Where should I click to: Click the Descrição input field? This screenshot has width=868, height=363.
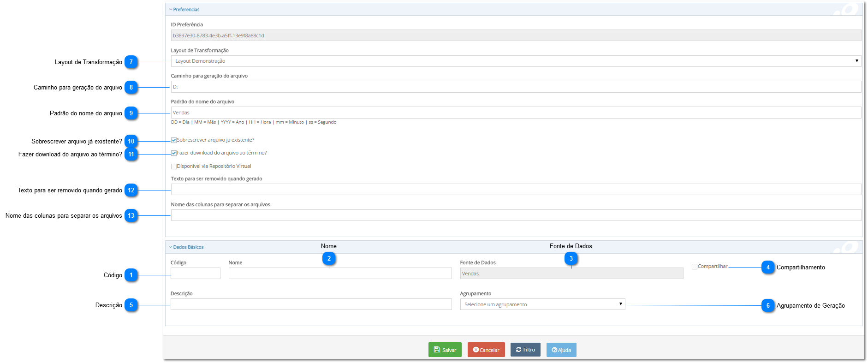311,304
